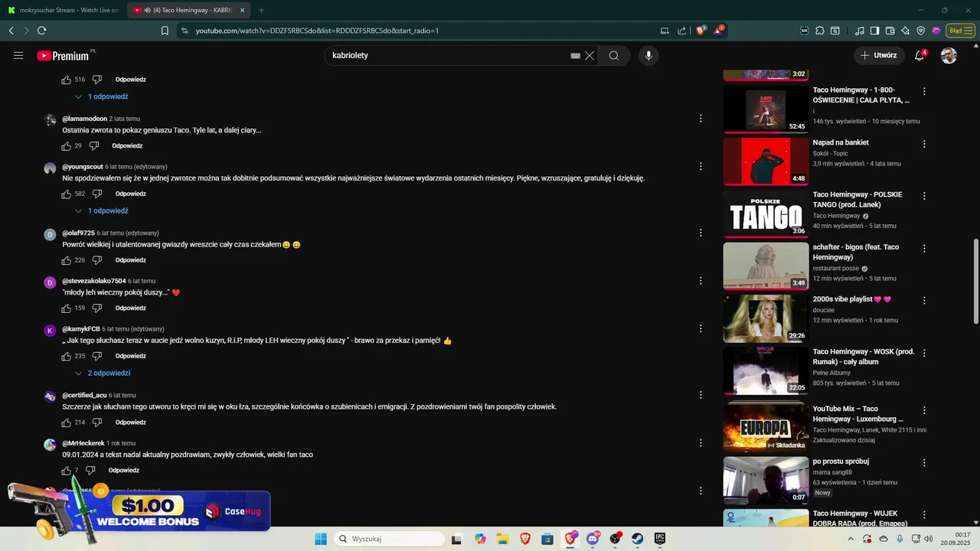This screenshot has width=980, height=551.
Task: Dislike the @stevezakołako7504 comment
Action: pyautogui.click(x=97, y=308)
